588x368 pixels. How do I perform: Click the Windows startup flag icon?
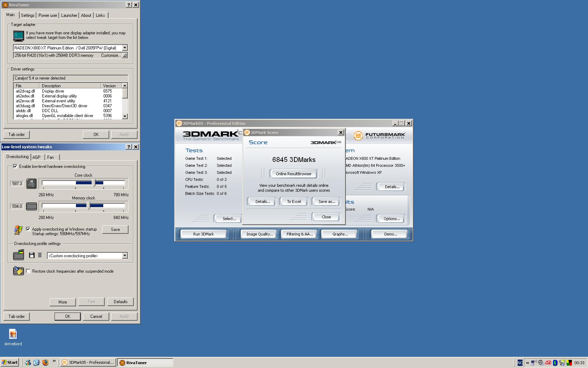click(18, 230)
